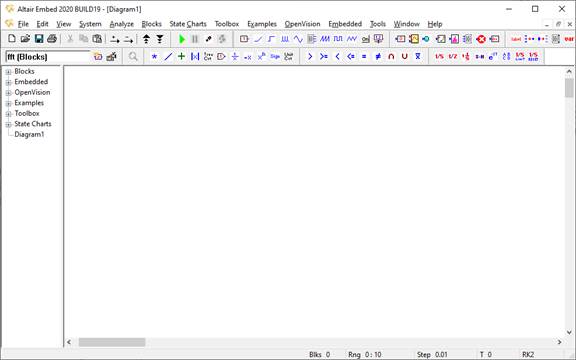Insert greater-than-or-equal block

pyautogui.click(x=324, y=57)
